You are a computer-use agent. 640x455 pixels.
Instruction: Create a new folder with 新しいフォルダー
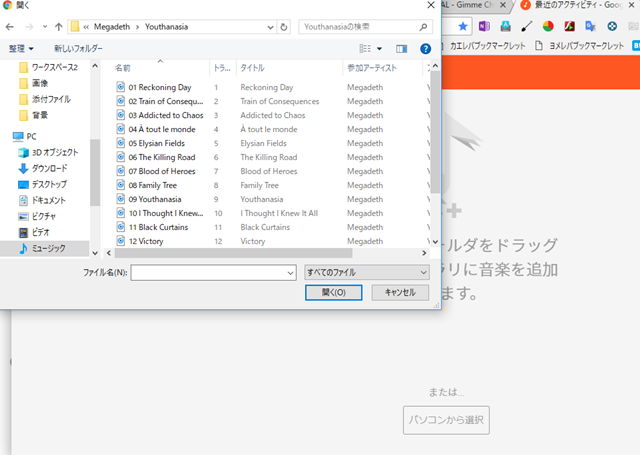pos(78,49)
